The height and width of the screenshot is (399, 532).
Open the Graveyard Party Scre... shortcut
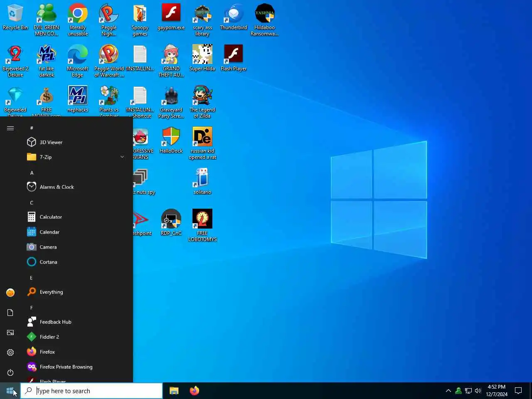(x=171, y=102)
